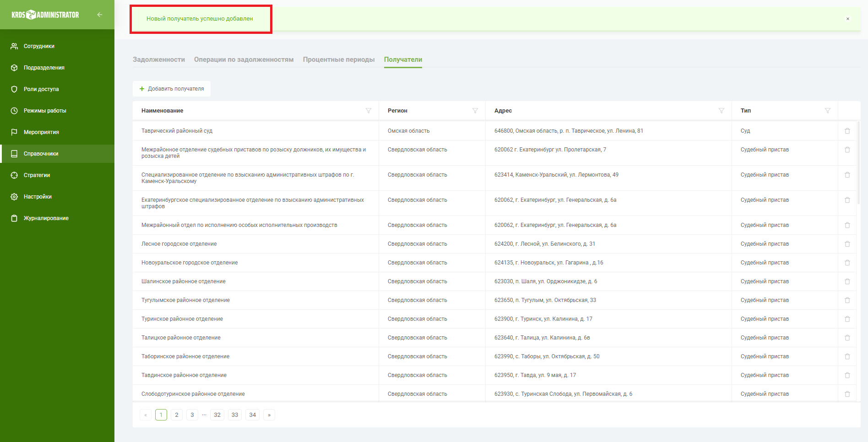
Task: Delete the Новоуральское городское отделение row
Action: point(847,263)
